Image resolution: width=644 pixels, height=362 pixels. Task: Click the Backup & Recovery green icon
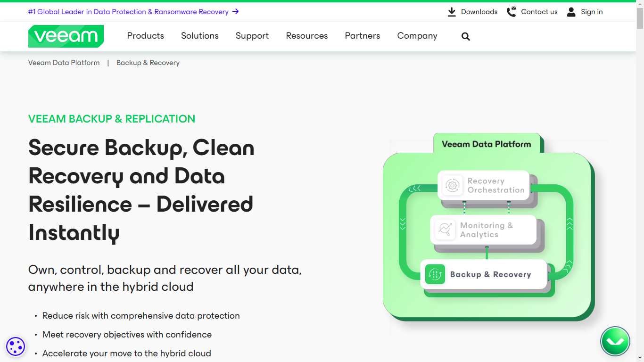pos(435,274)
